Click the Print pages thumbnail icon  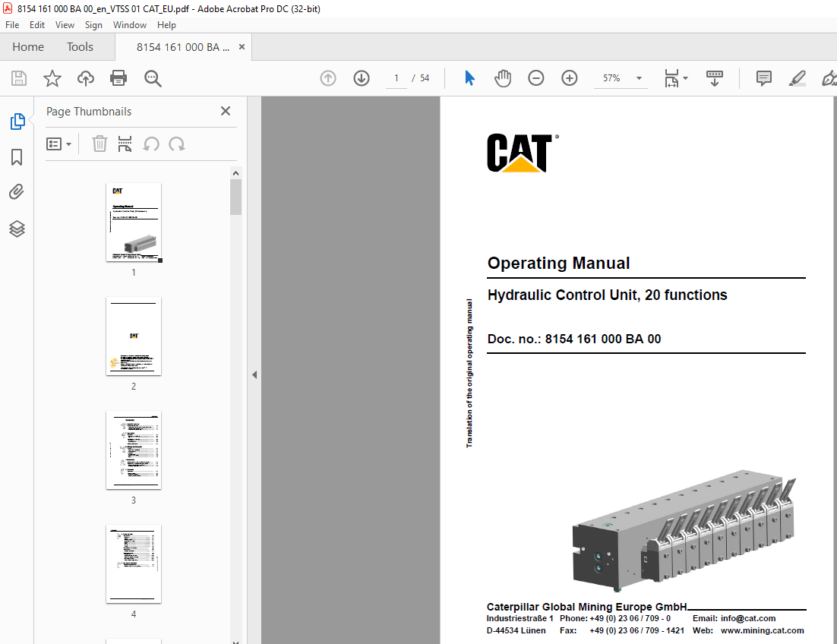coord(125,144)
